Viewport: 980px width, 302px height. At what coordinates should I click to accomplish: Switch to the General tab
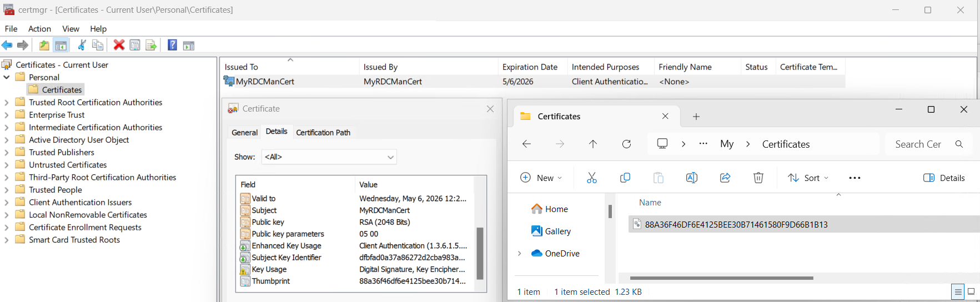click(244, 132)
